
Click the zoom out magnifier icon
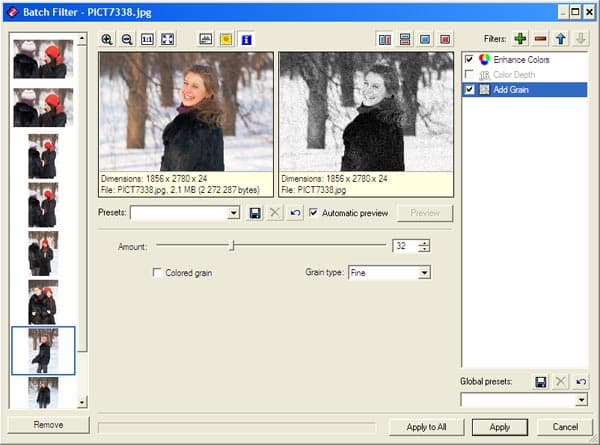pos(127,39)
